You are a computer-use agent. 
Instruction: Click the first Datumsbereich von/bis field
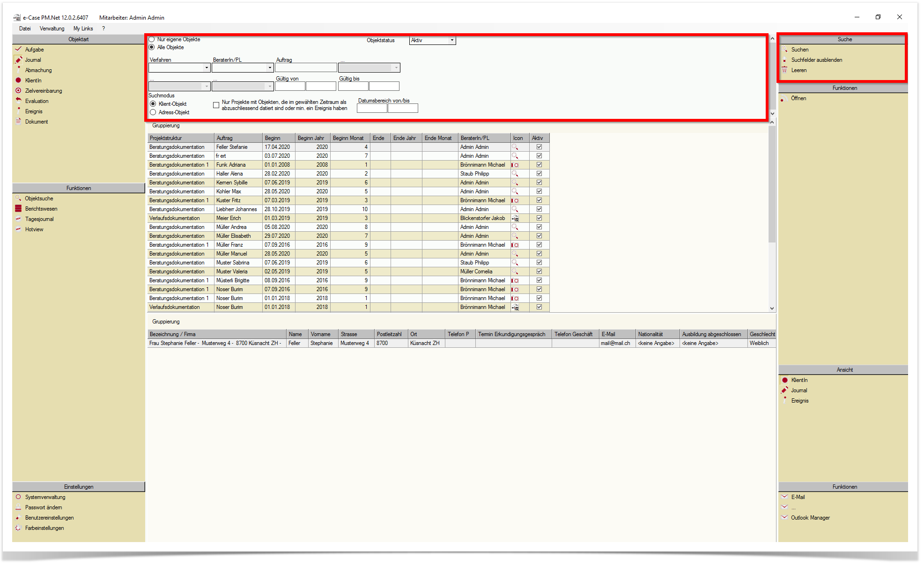click(x=372, y=109)
